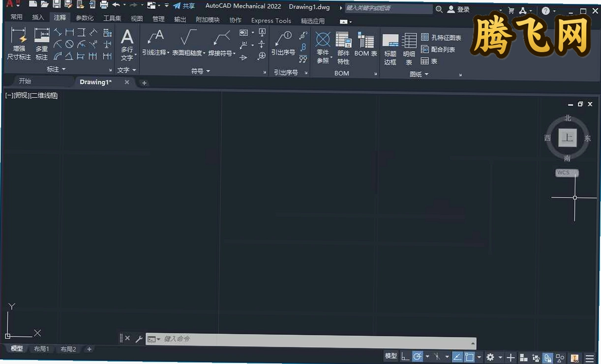Image resolution: width=601 pixels, height=364 pixels.
Task: Open the Express Tools ribbon tab
Action: (x=271, y=21)
